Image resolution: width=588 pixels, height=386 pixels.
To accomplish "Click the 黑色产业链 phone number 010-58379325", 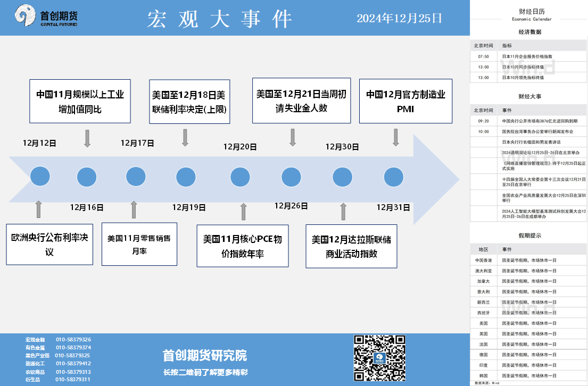I will coord(72,355).
